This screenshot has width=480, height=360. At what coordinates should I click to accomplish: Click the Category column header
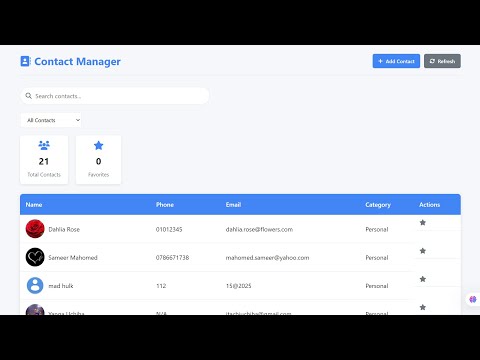pyautogui.click(x=378, y=205)
